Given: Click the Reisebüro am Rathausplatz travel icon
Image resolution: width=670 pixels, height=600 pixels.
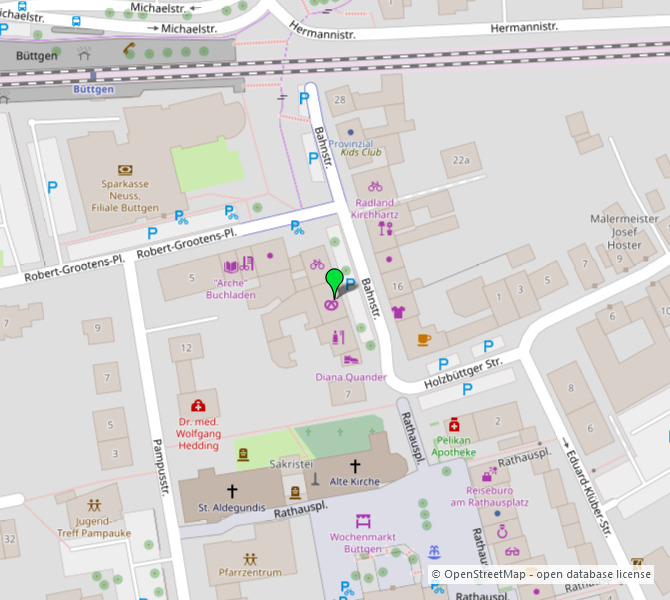Looking at the screenshot, I should coord(489,476).
